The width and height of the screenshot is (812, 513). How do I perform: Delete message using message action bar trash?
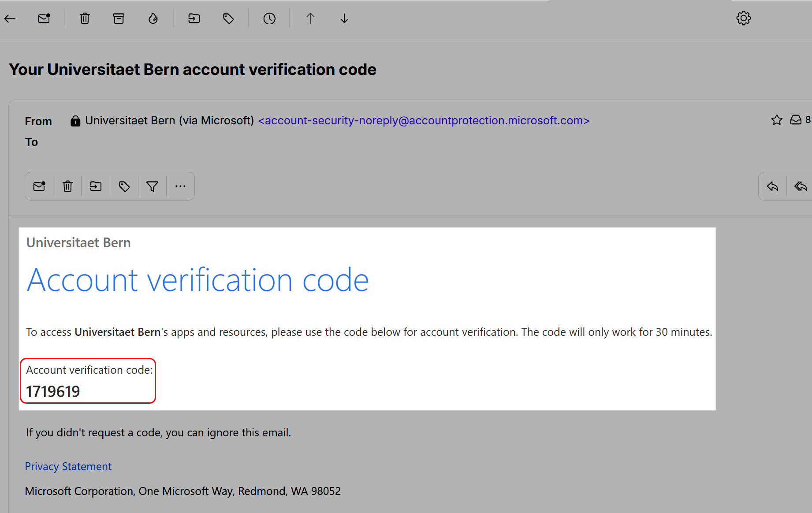(x=67, y=186)
